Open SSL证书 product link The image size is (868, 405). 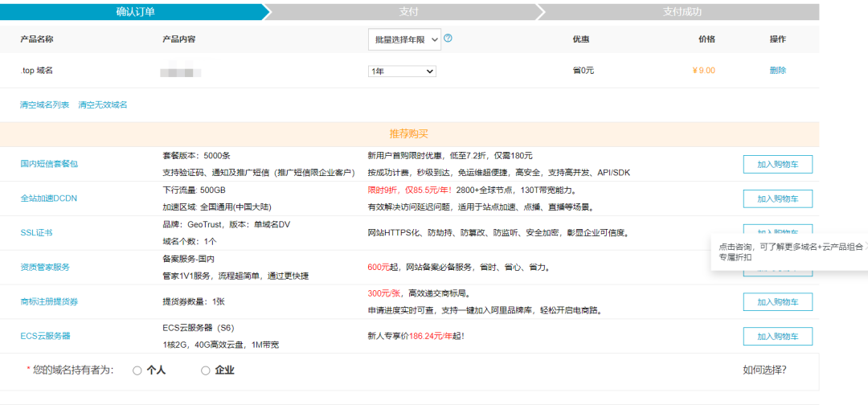coord(36,232)
